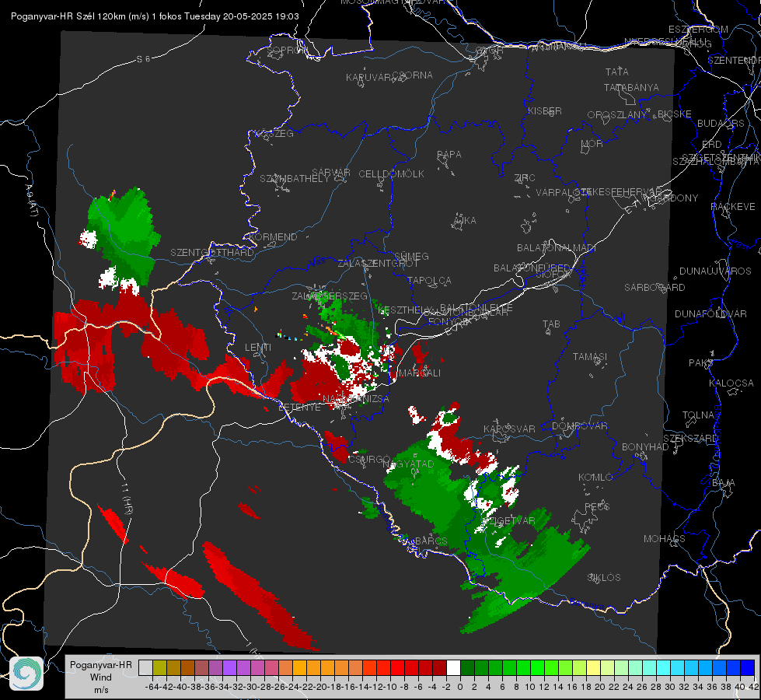Click the OROSZLANY city label
761x700 pixels.
pos(617,115)
